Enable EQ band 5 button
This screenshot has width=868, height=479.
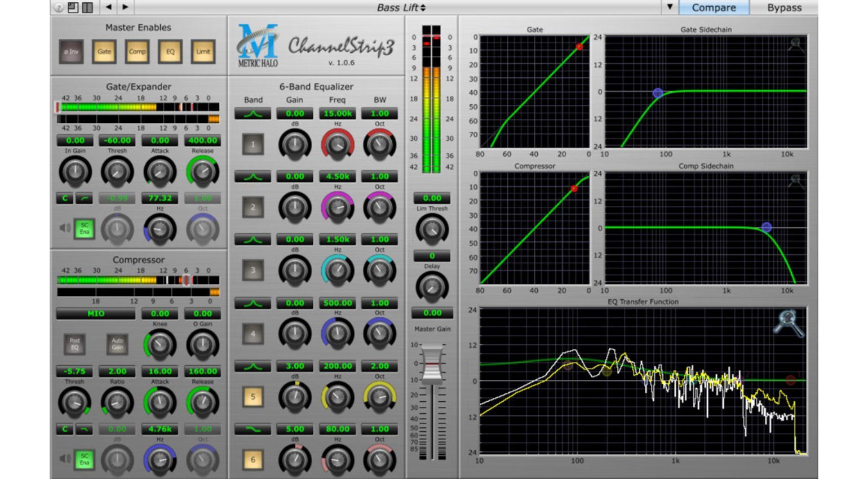[x=253, y=397]
